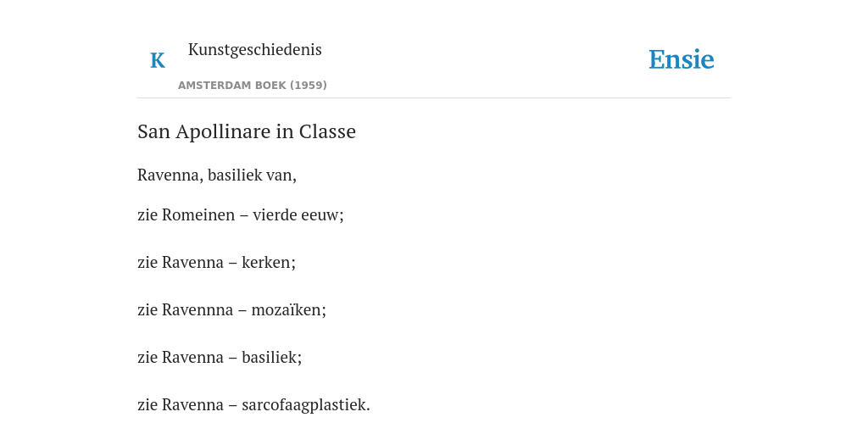Viewport: 868px width, 434px height.
Task: Click the line 'Ravenna, basiliek van,'
Action: [217, 175]
